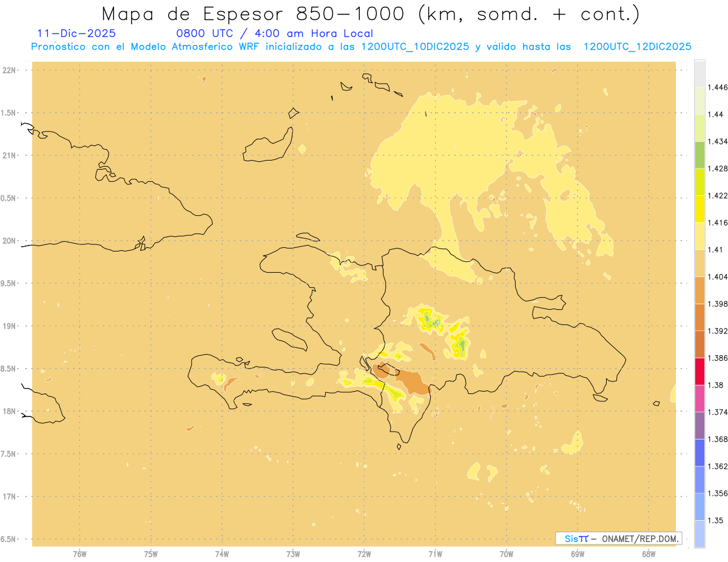This screenshot has width=728, height=562.
Task: Click the '74W' longitude label
Action: tap(222, 554)
